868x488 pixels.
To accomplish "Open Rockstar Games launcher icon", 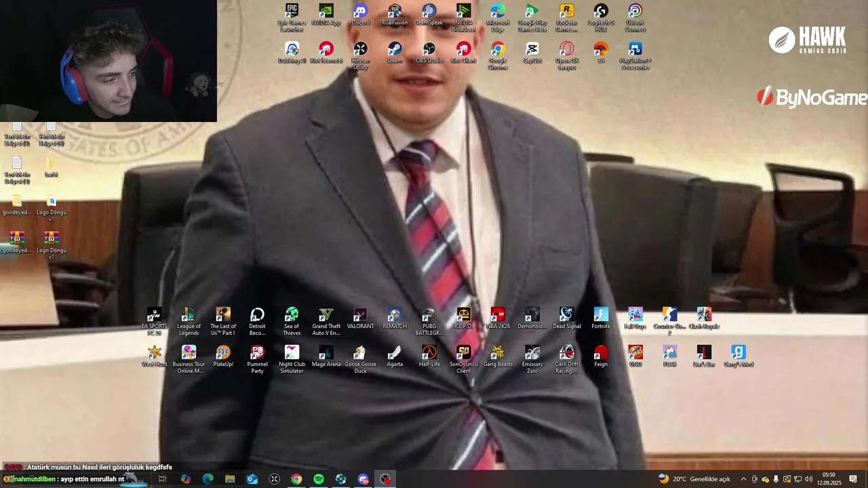I will point(566,18).
